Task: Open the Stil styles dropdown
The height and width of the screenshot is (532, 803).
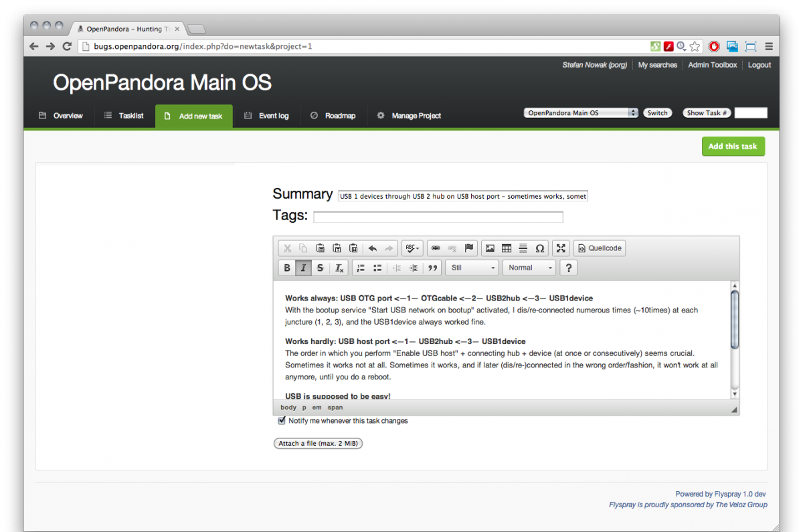Action: point(473,268)
